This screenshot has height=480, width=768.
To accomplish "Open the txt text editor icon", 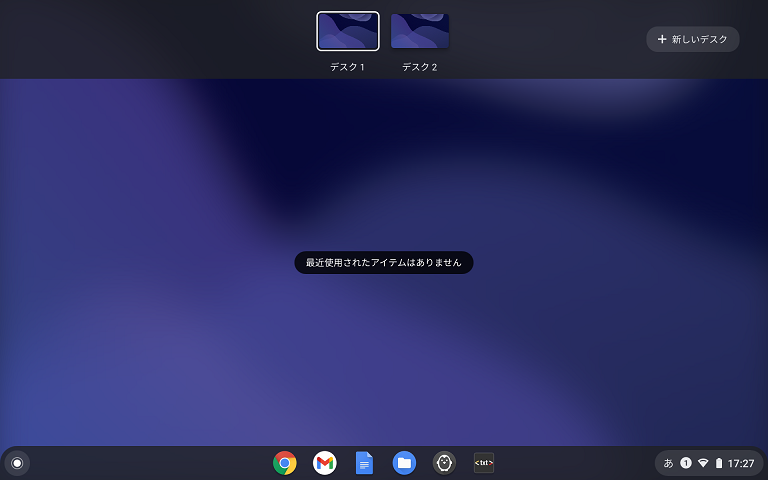I will pos(484,463).
